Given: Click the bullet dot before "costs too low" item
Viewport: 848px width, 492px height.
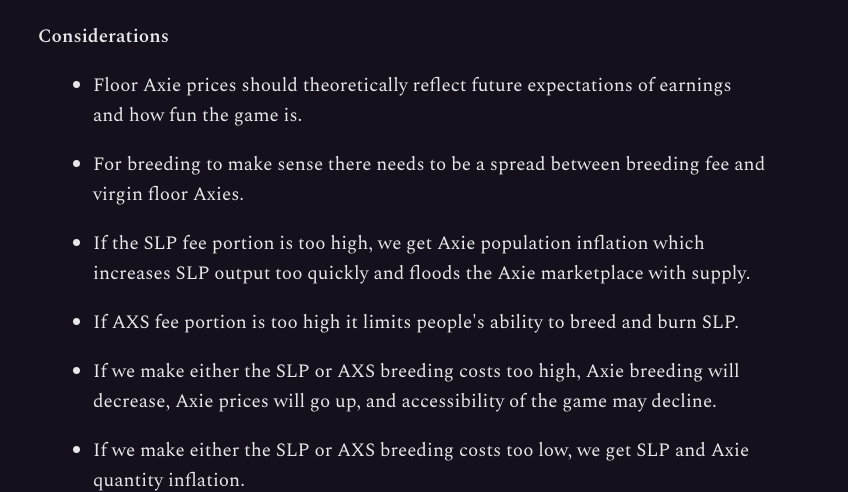Looking at the screenshot, I should 77,450.
